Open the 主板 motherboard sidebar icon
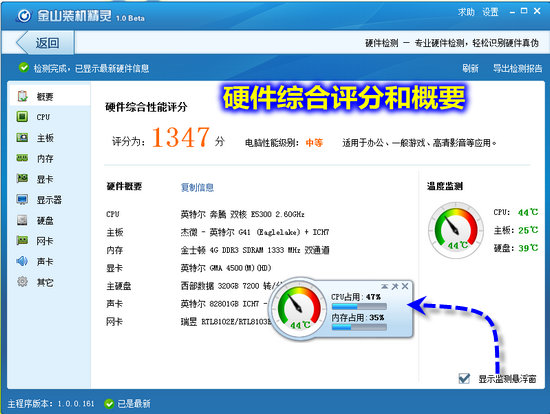 tap(22, 138)
